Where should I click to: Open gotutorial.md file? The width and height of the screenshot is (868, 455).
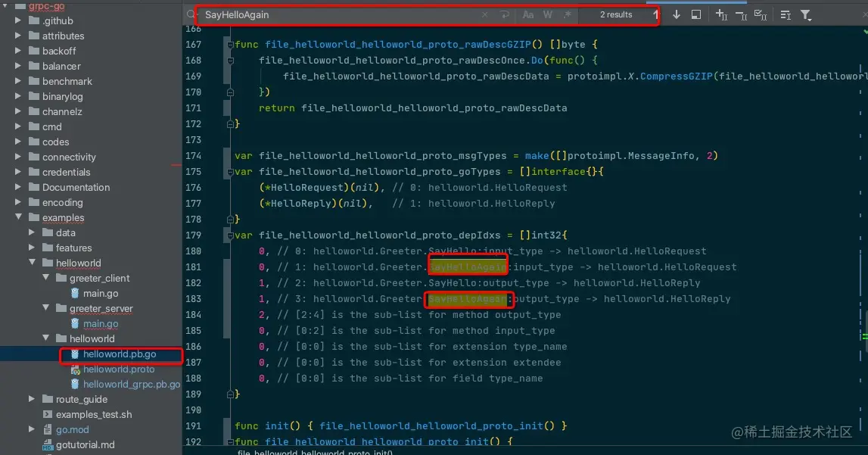point(85,444)
